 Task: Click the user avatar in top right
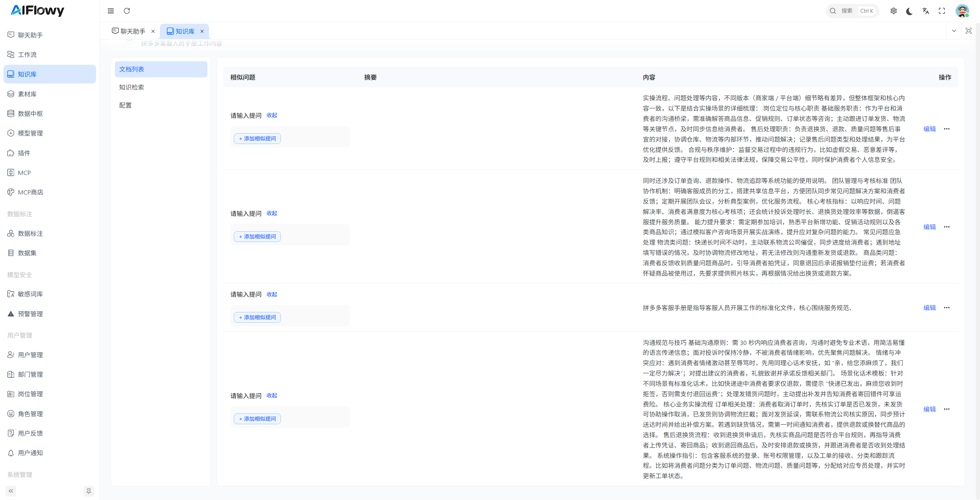click(x=962, y=11)
